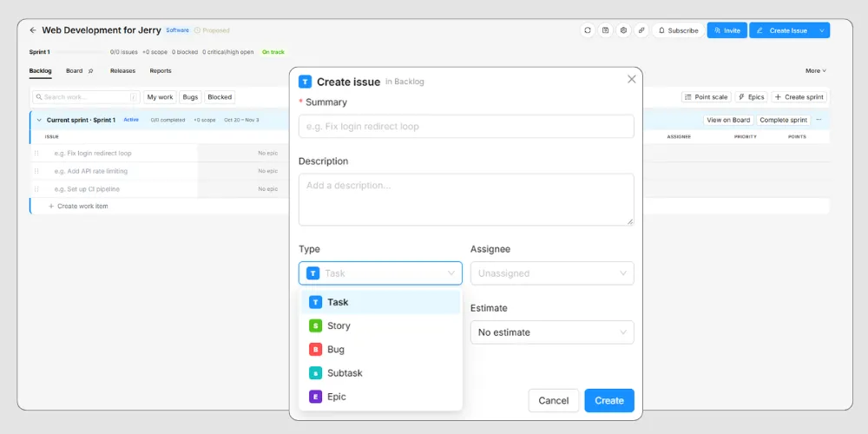
Task: Click 'e.g. Set up CI pipeline' row
Action: 87,189
